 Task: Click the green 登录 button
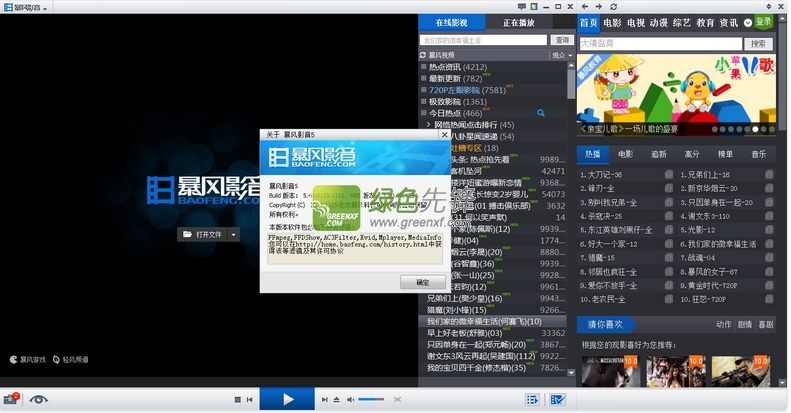(763, 22)
